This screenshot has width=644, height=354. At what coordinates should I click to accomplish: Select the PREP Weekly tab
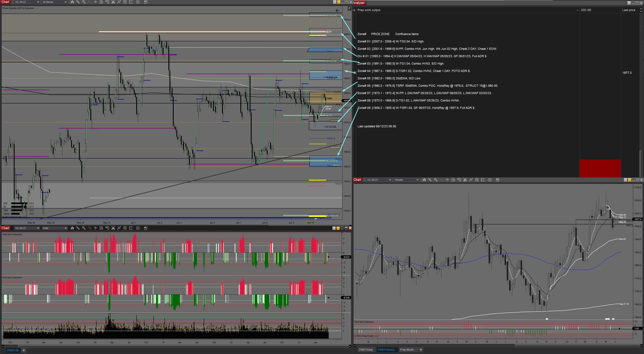(386, 350)
